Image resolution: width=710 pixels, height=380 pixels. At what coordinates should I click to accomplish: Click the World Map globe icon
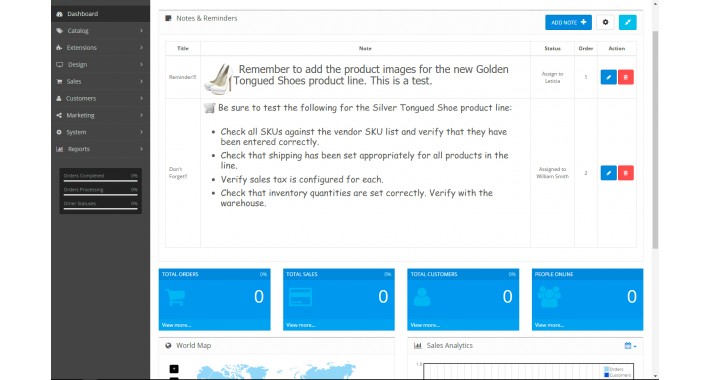pos(168,345)
